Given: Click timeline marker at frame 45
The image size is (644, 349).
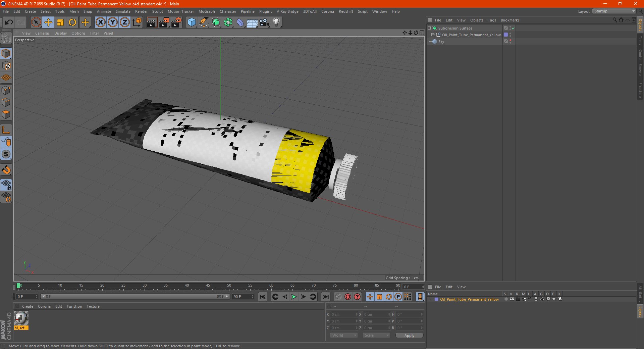Looking at the screenshot, I should (208, 286).
